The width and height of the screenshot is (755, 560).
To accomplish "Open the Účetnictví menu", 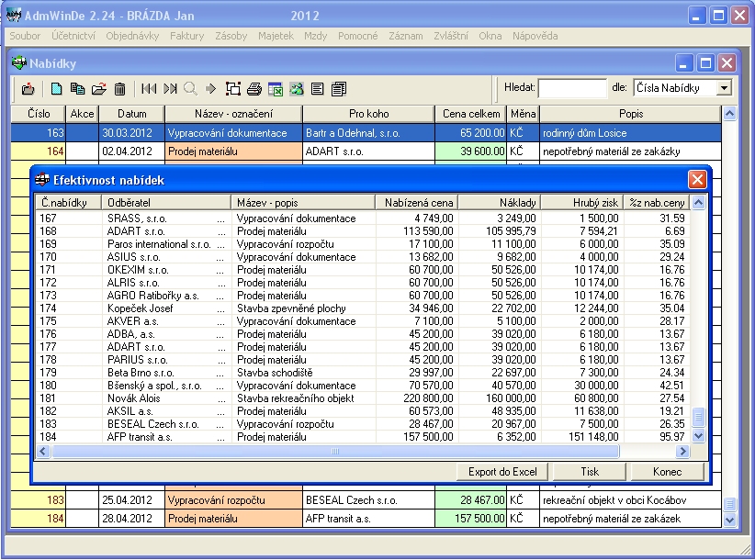I will pos(73,36).
